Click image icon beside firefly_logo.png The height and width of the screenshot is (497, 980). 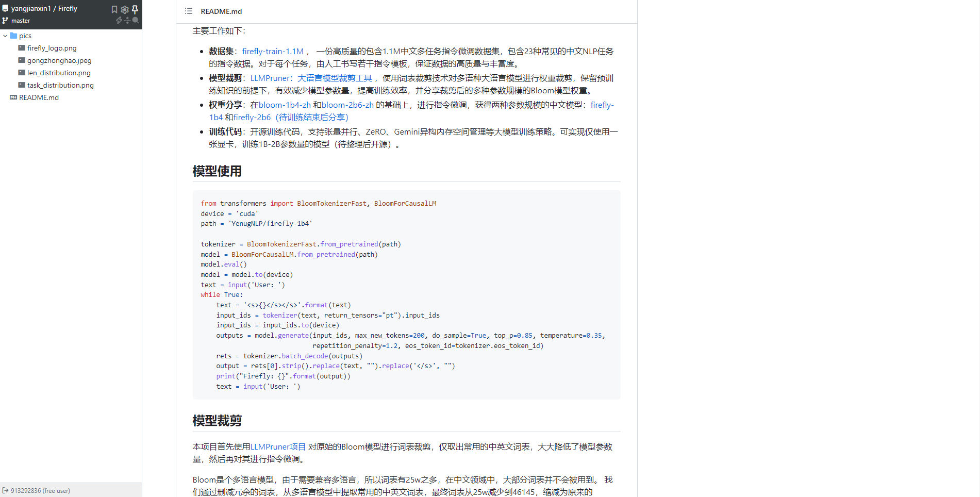point(22,47)
